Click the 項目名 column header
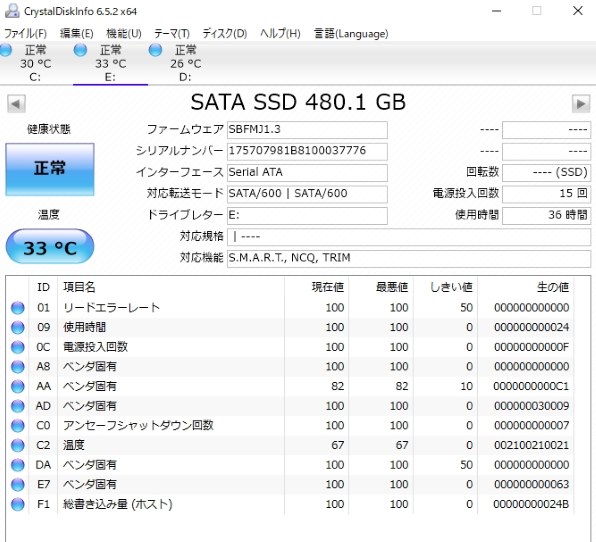 coord(171,287)
